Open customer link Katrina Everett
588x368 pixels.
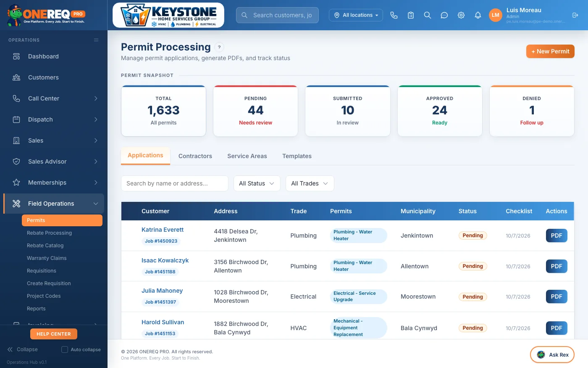pos(163,230)
